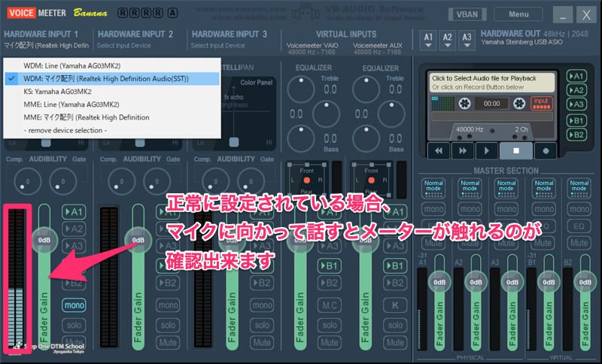Image resolution: width=602 pixels, height=364 pixels.
Task: Click the right cassette reel icon
Action: point(519,104)
